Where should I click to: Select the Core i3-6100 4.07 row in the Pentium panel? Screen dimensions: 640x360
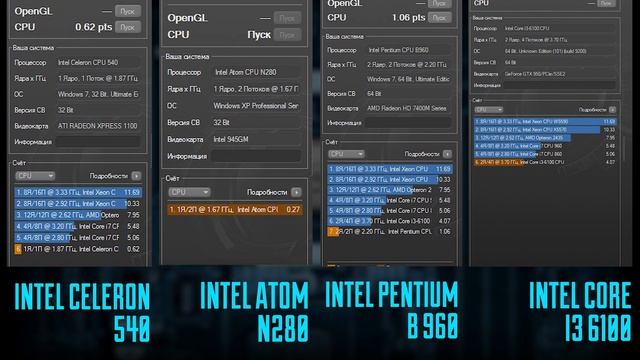390,221
